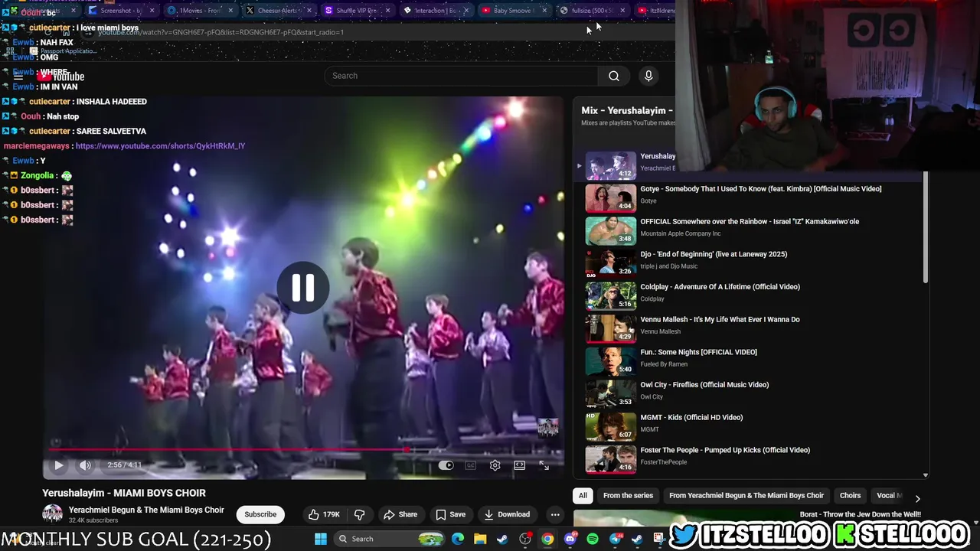
Task: Switch to the 1Movies browser tab
Action: [x=201, y=11]
